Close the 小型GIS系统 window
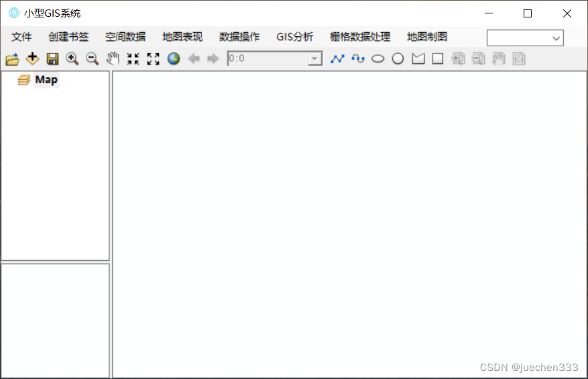Viewport: 588px width, 379px height. (567, 13)
